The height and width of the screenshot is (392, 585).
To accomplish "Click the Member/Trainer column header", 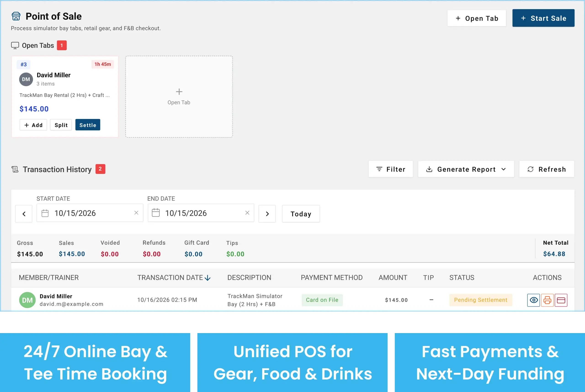I will [x=49, y=278].
